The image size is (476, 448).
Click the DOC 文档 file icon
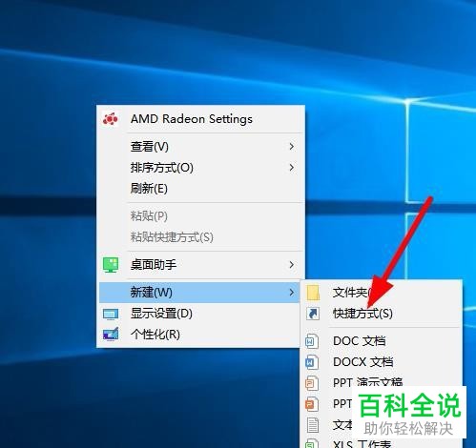point(312,341)
